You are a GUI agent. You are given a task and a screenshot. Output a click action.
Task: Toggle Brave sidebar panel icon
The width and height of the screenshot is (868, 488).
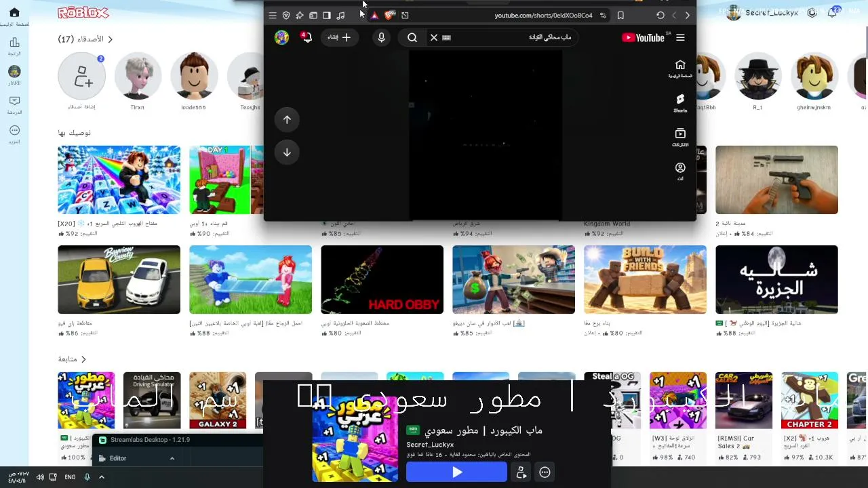click(327, 16)
